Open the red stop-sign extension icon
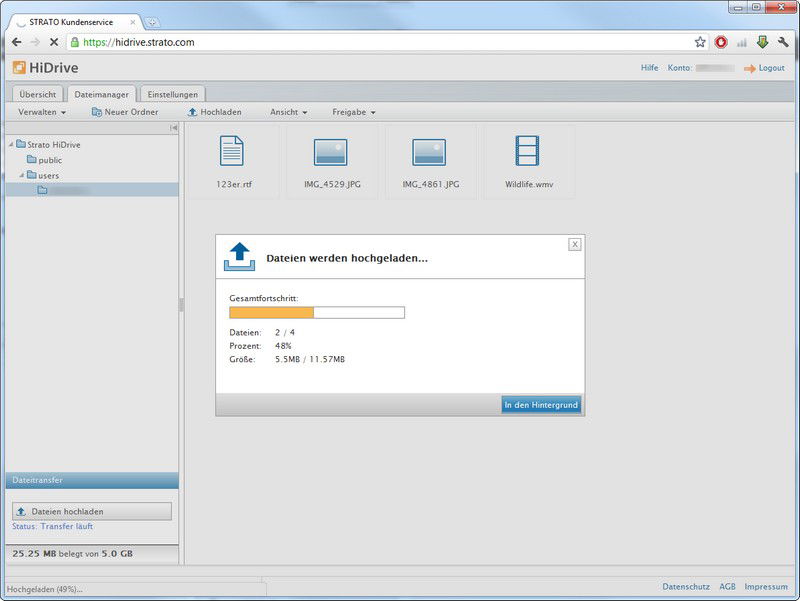Image resolution: width=800 pixels, height=601 pixels. coord(721,42)
